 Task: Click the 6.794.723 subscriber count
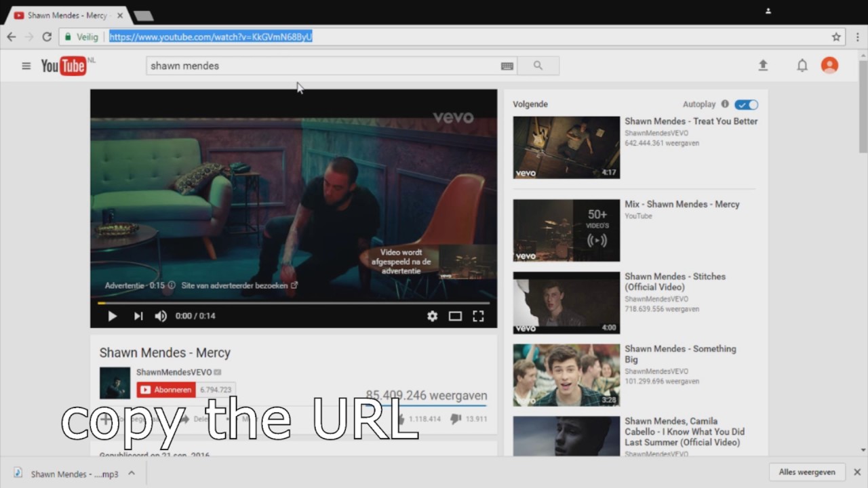click(216, 390)
